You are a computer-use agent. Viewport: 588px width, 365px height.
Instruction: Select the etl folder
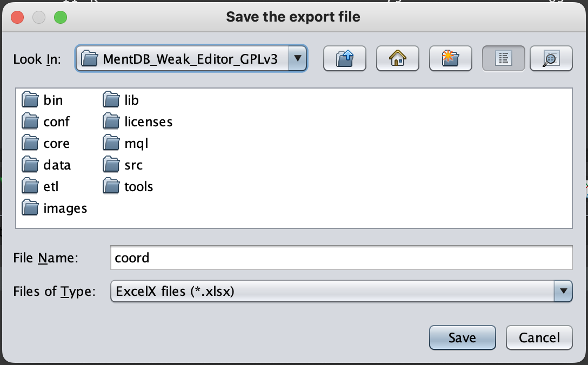click(51, 187)
